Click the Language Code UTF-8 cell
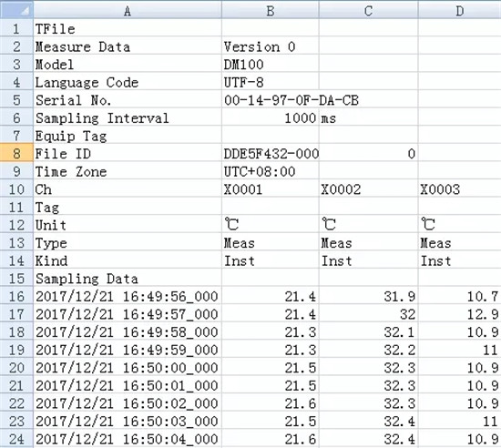 pos(270,82)
